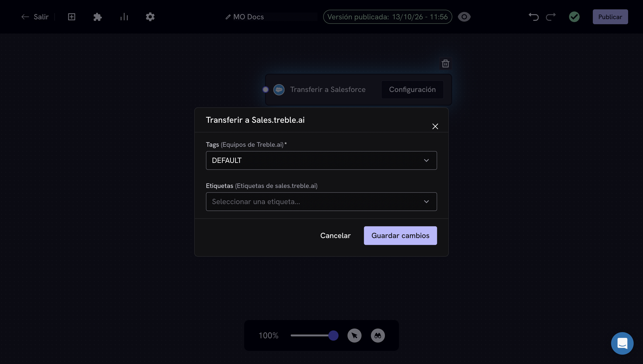
Task: Click the green validation check icon
Action: point(574,17)
